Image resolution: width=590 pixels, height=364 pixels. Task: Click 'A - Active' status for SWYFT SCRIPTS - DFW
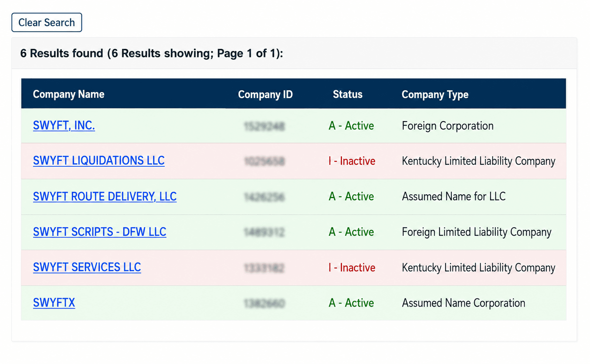tap(351, 232)
